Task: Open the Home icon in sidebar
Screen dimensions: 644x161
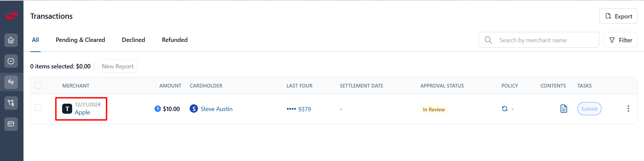Action: click(x=11, y=40)
